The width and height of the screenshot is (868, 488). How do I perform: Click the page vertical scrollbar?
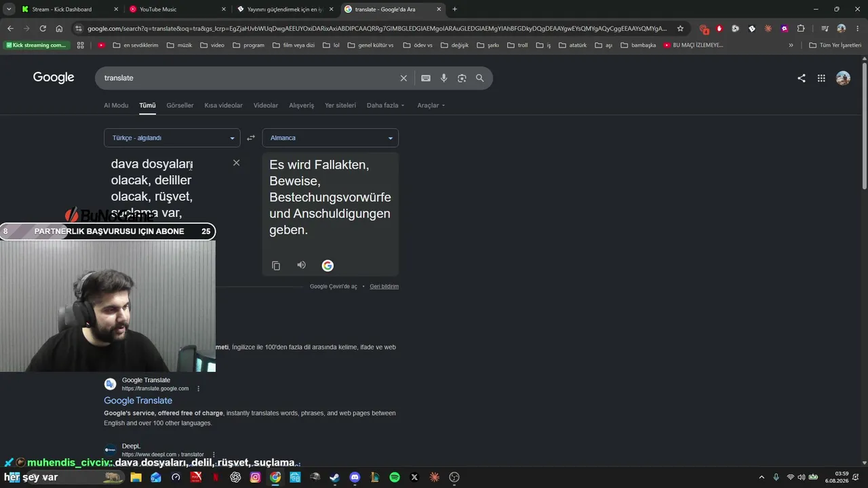864,125
